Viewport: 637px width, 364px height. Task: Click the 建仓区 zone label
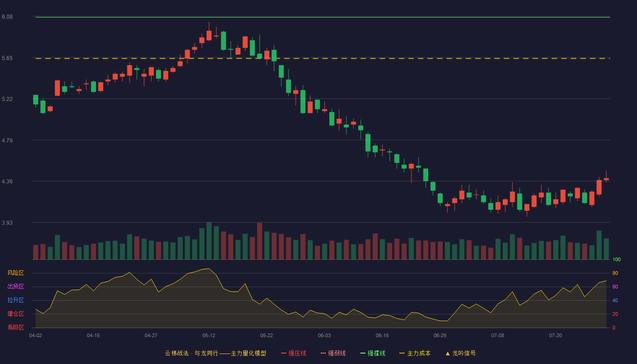point(16,314)
